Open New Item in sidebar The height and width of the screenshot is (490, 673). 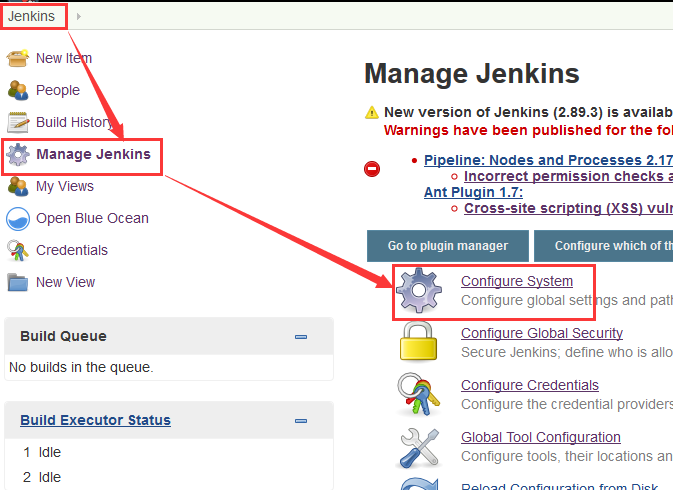point(64,58)
